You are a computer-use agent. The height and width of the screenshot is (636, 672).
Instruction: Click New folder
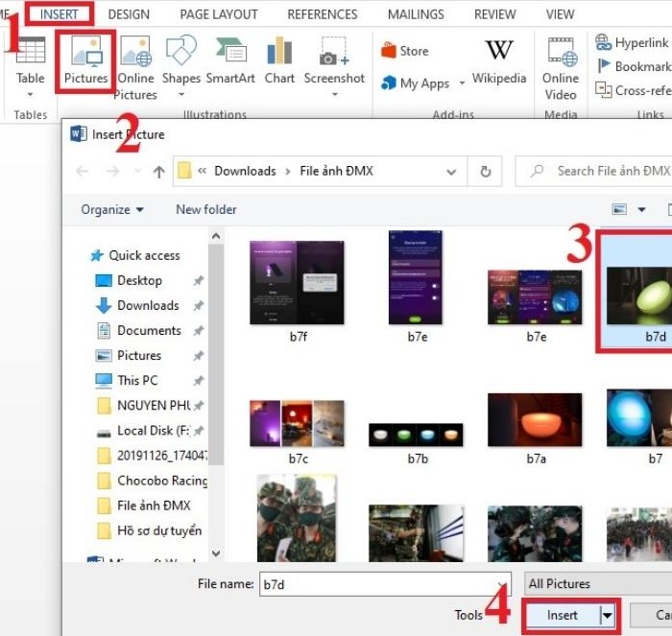pyautogui.click(x=206, y=209)
